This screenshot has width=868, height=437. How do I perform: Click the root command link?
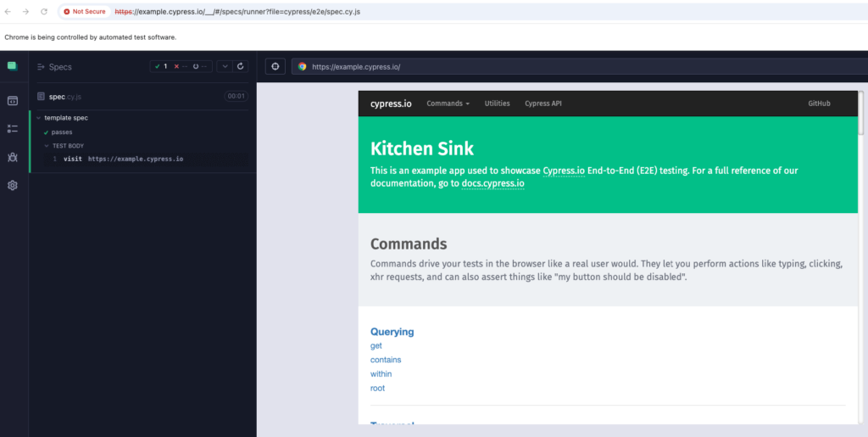coord(377,389)
